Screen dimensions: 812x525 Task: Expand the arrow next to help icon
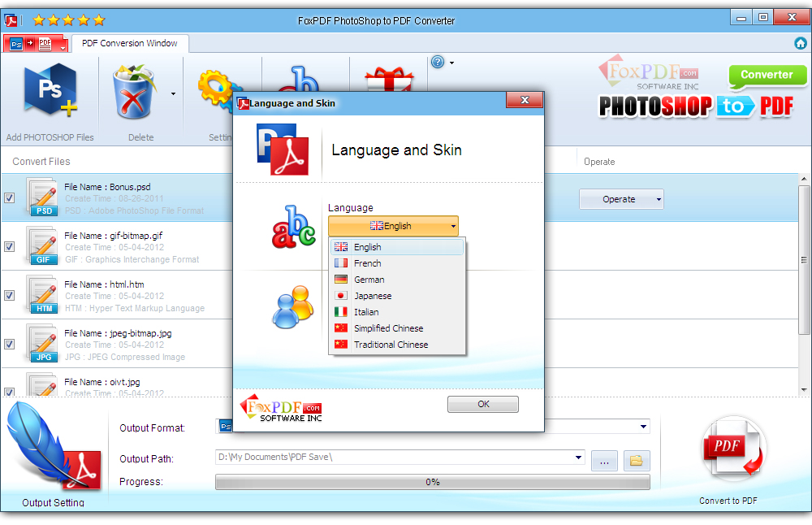point(452,63)
